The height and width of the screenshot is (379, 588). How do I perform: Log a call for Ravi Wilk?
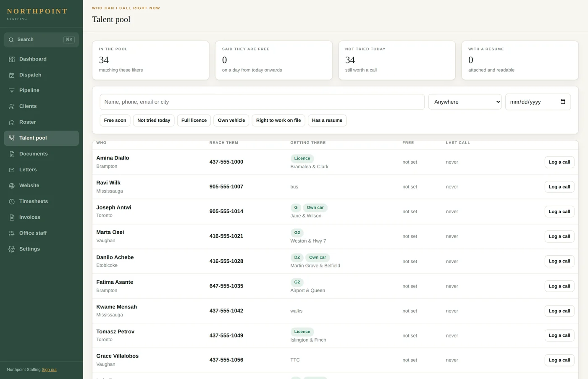[x=559, y=187]
